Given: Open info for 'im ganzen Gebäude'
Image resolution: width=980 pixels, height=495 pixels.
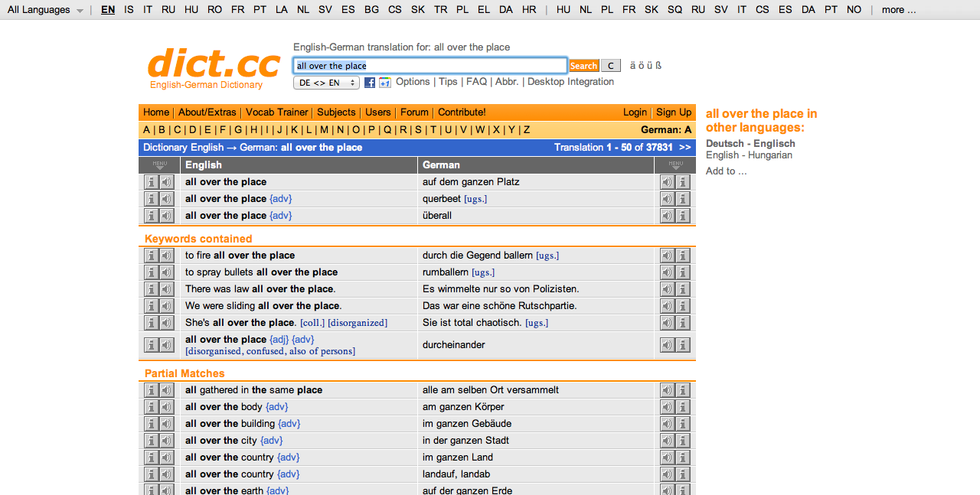Looking at the screenshot, I should pyautogui.click(x=683, y=424).
